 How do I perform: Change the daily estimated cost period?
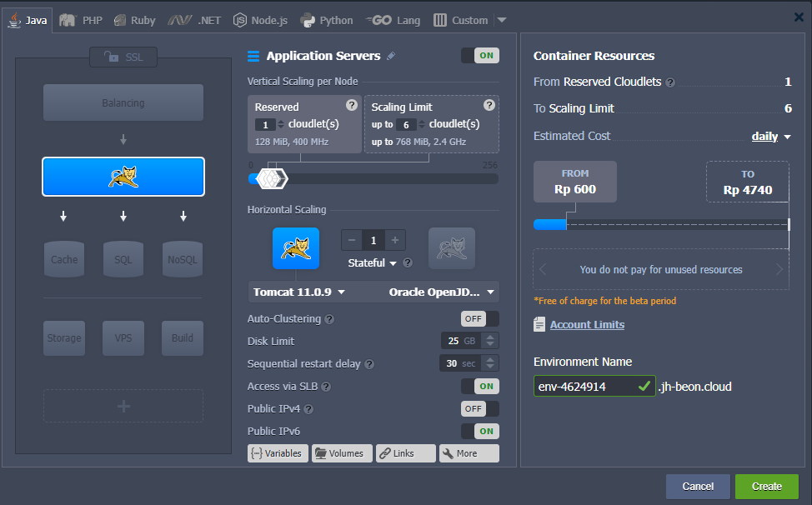pyautogui.click(x=771, y=137)
